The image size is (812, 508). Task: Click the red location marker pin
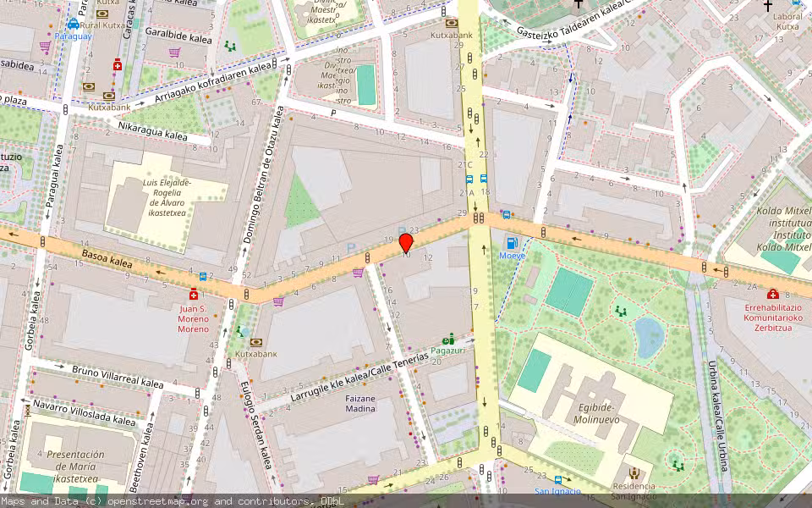pyautogui.click(x=406, y=243)
